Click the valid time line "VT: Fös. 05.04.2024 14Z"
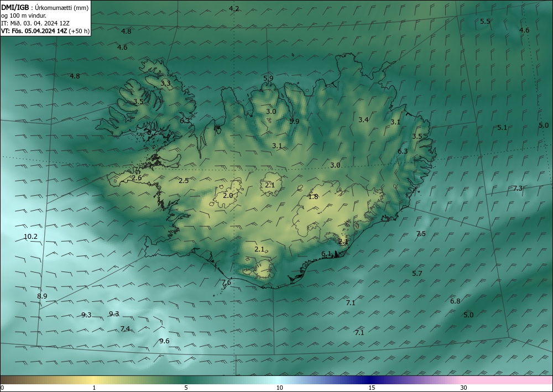553x392 pixels. (34, 31)
